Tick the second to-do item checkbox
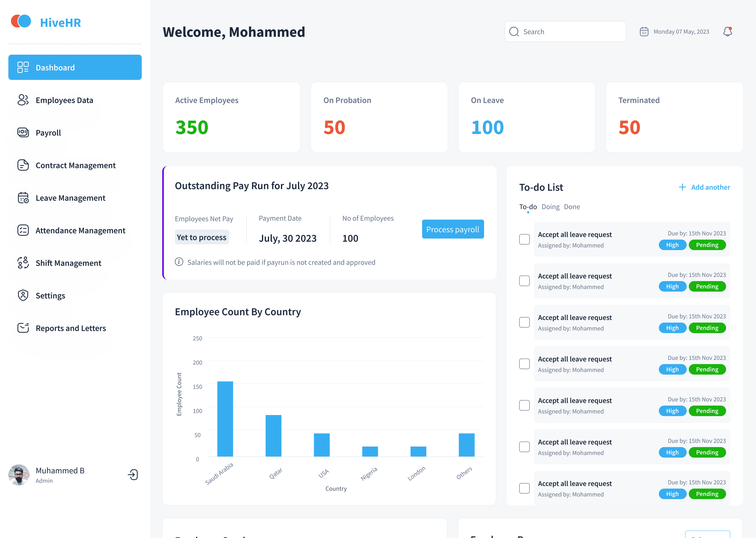Image resolution: width=756 pixels, height=538 pixels. (x=524, y=281)
